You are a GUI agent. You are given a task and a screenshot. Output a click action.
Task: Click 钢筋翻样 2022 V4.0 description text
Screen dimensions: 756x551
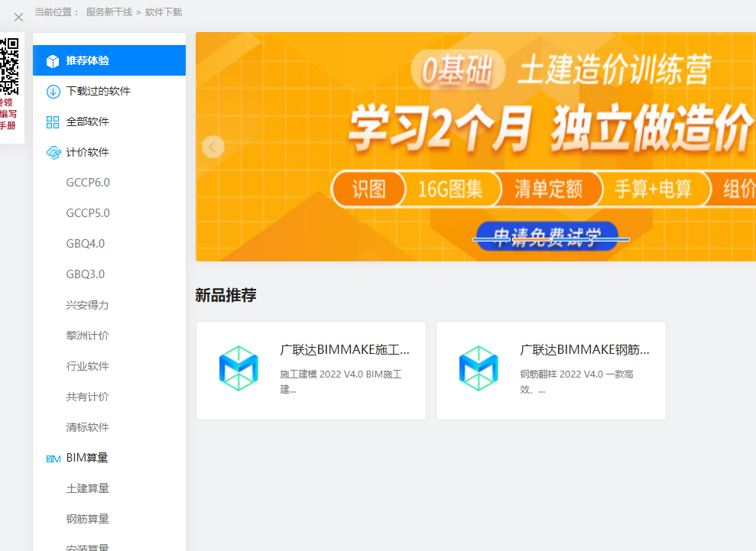[576, 381]
